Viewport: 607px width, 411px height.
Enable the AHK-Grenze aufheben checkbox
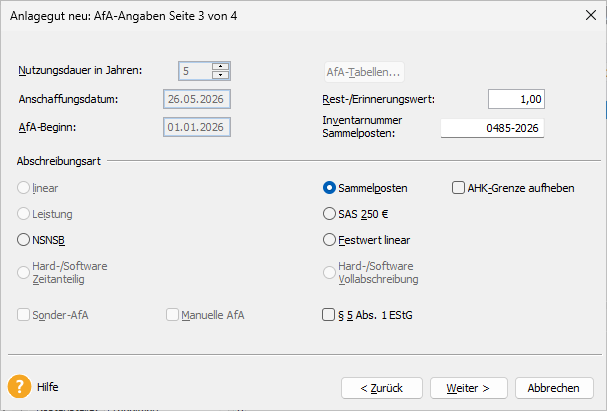point(459,188)
